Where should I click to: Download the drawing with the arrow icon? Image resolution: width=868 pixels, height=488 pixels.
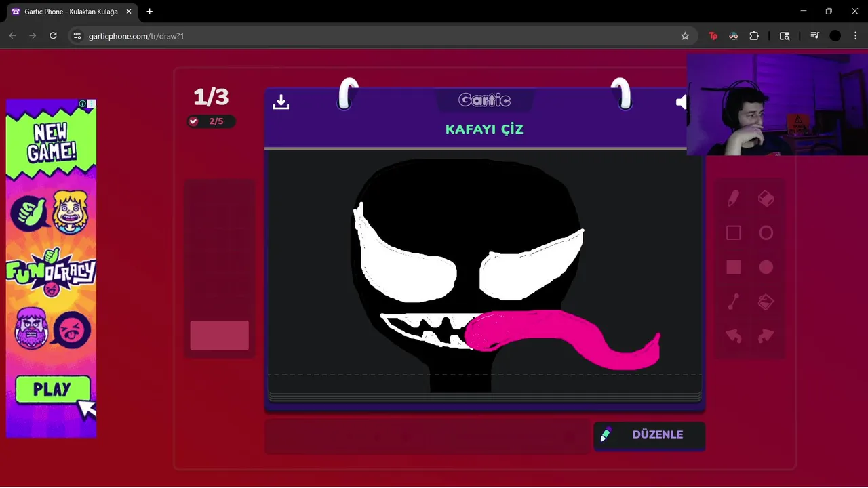(281, 102)
